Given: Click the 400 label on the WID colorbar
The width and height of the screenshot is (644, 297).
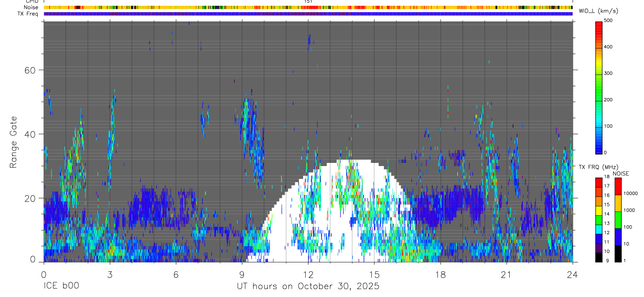Looking at the screenshot, I should tap(608, 47).
